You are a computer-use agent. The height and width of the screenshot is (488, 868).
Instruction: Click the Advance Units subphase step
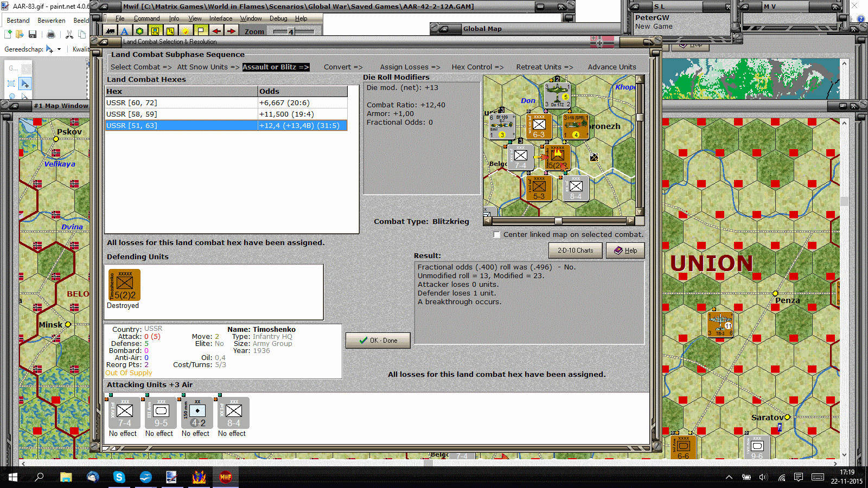point(612,67)
